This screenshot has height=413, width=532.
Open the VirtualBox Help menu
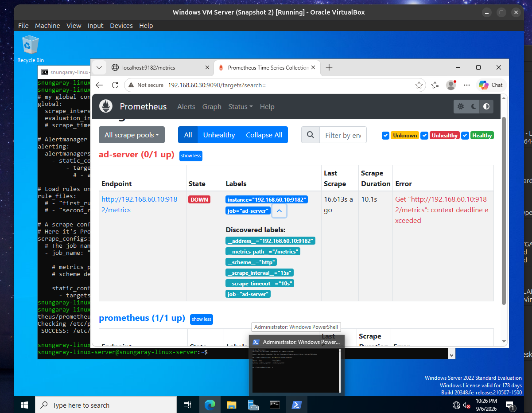coord(146,26)
